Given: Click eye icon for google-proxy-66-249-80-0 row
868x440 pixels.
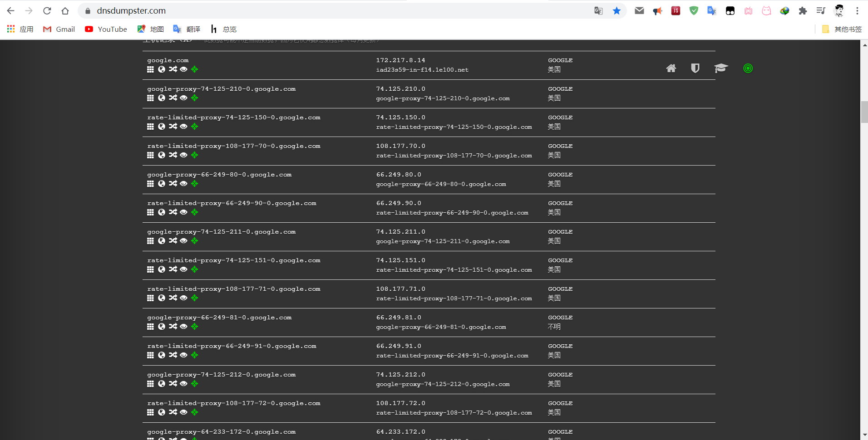Looking at the screenshot, I should tap(183, 184).
